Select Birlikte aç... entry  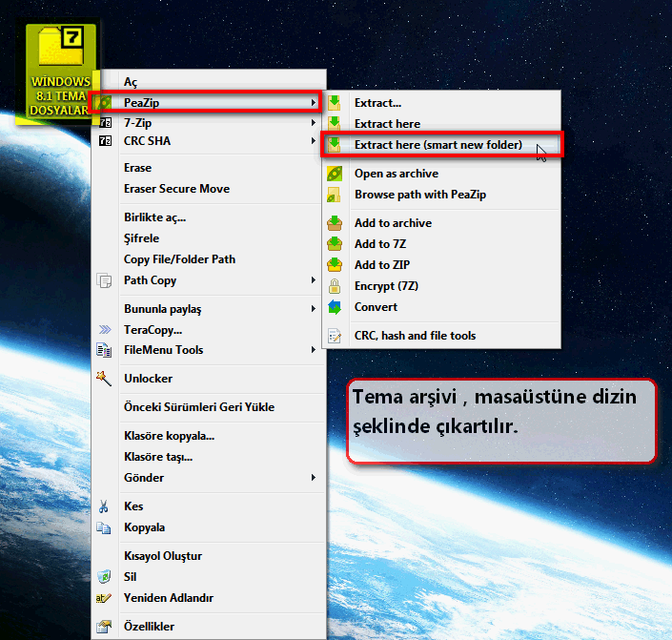[209, 217]
